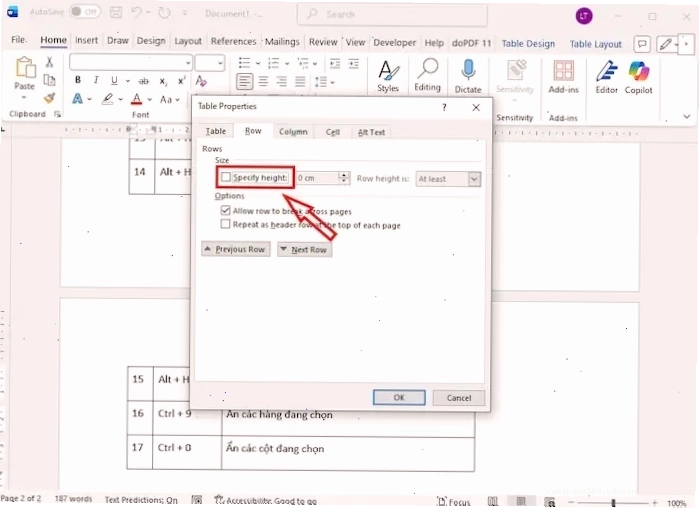The width and height of the screenshot is (699, 508).
Task: Apply Italic formatting from ribbon
Action: point(96,80)
